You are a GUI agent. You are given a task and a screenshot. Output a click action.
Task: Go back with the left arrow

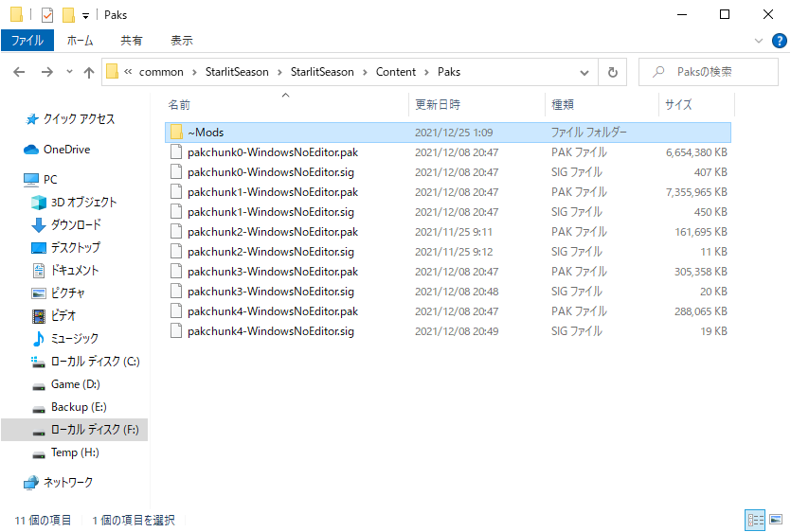click(19, 72)
